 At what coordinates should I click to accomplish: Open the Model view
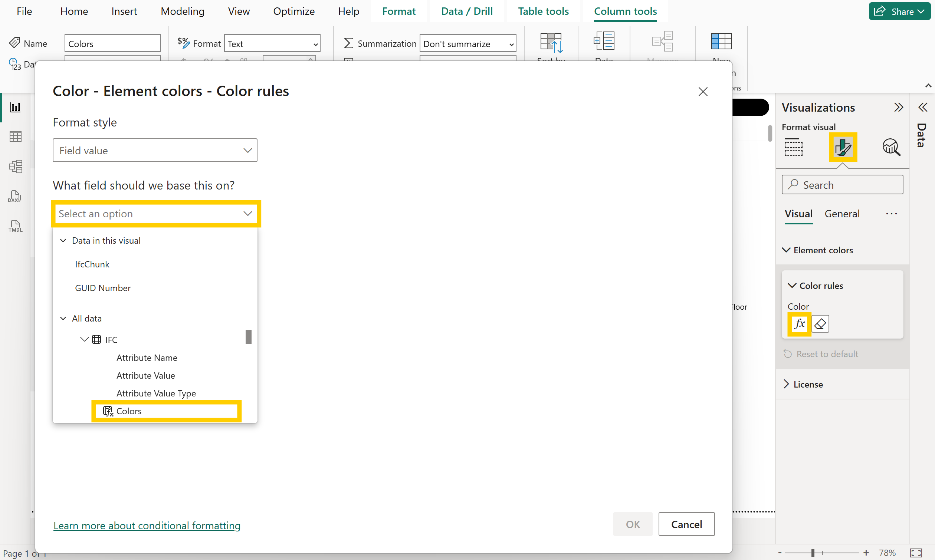[15, 167]
